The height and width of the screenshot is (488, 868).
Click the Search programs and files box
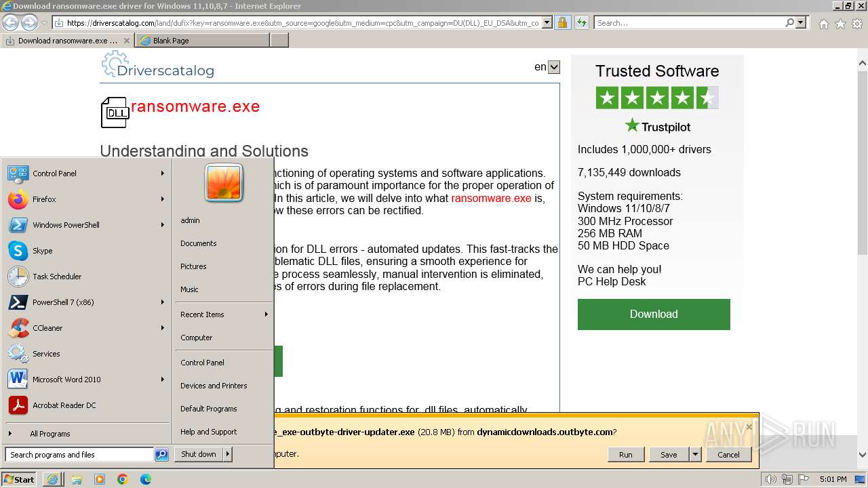pyautogui.click(x=79, y=455)
